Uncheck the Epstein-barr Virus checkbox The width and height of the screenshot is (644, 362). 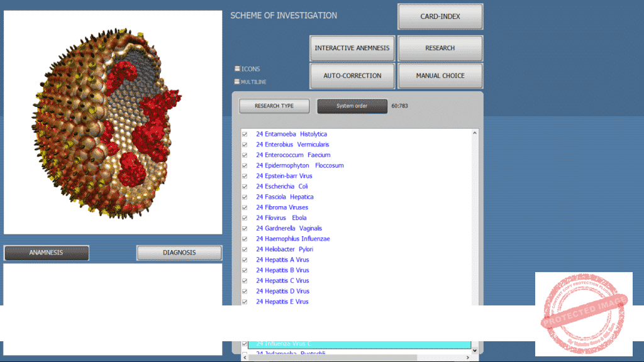pos(245,177)
